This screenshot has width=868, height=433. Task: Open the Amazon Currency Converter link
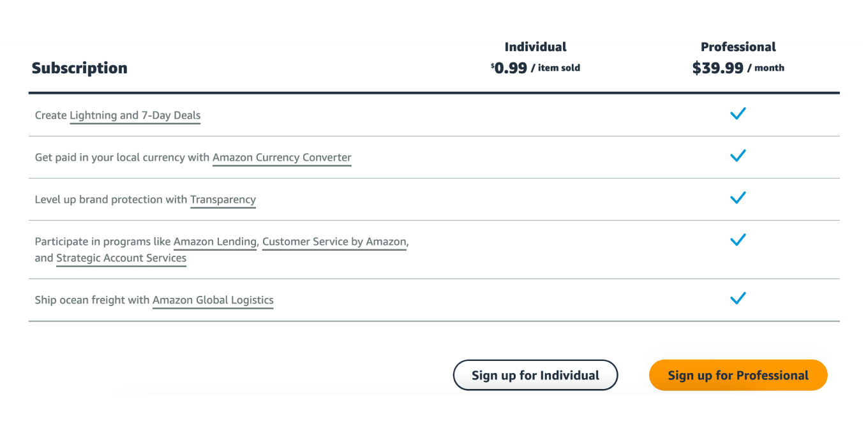[x=281, y=158]
